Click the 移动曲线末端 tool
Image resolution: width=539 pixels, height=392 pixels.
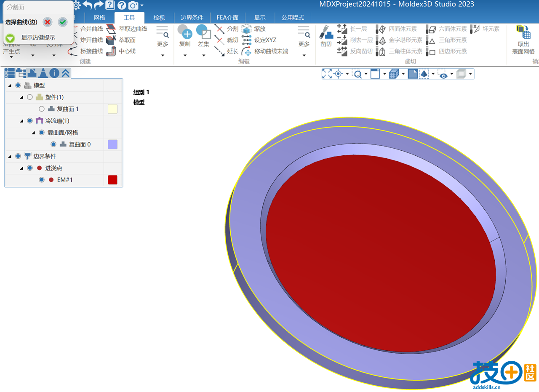pos(265,51)
